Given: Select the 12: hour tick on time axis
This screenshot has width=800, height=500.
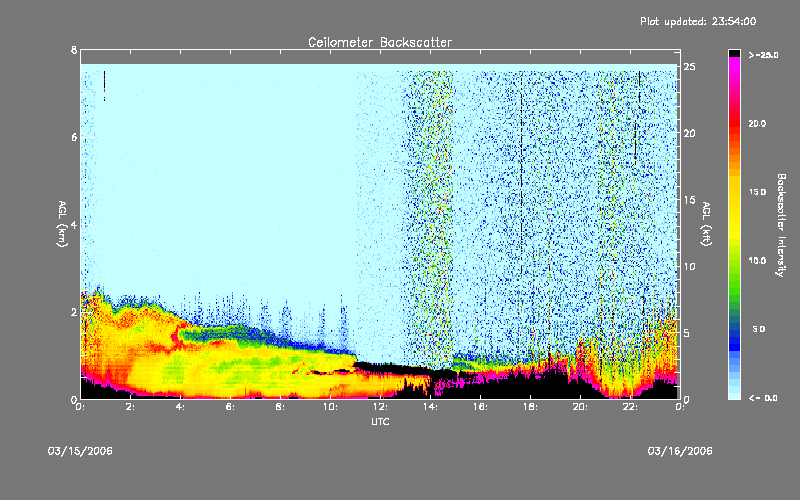Looking at the screenshot, I should point(380,408).
